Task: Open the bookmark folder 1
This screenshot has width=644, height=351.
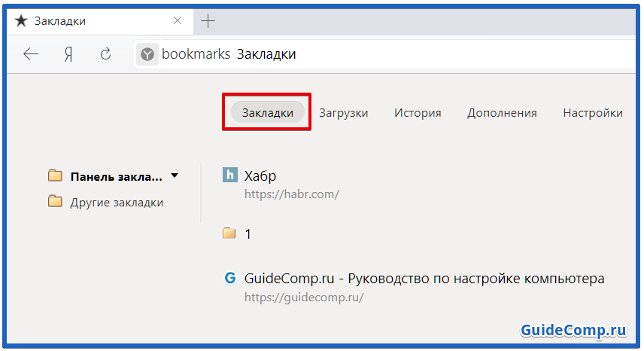Action: click(x=248, y=234)
